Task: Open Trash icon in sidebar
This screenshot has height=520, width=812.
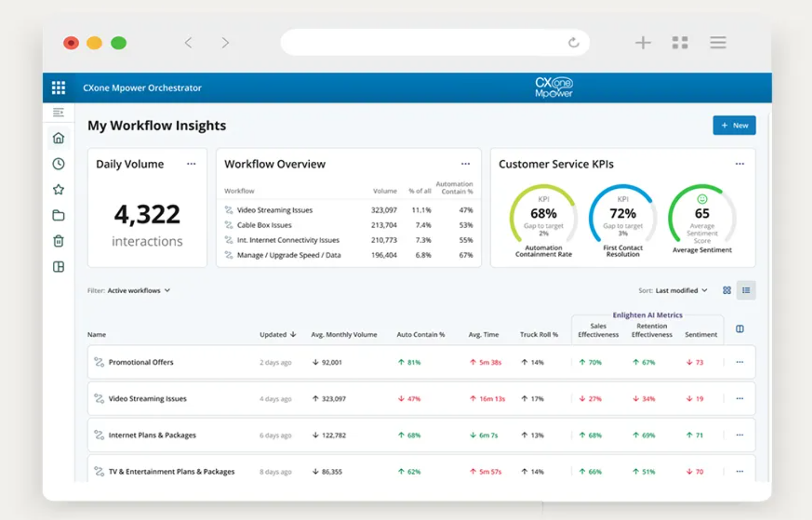Action: click(59, 241)
